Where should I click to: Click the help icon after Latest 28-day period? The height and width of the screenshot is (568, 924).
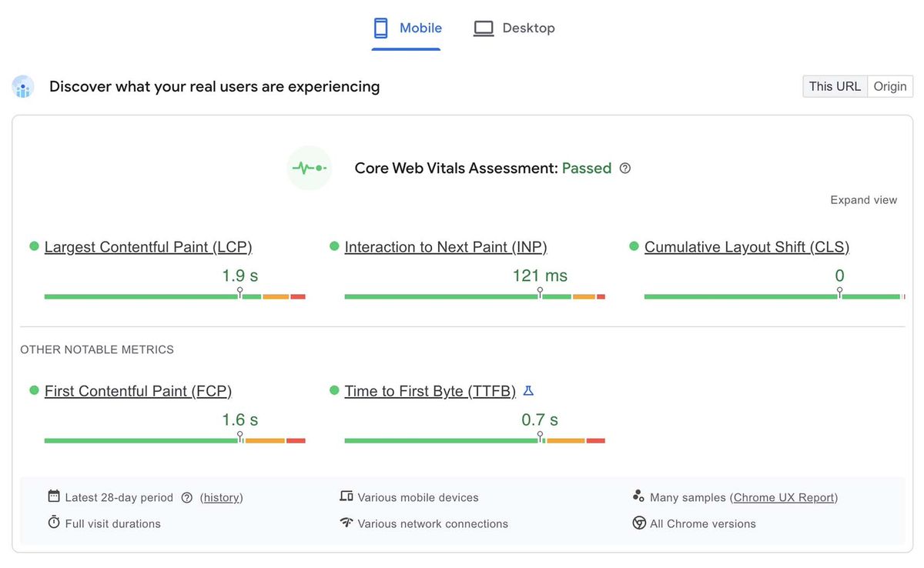point(186,497)
